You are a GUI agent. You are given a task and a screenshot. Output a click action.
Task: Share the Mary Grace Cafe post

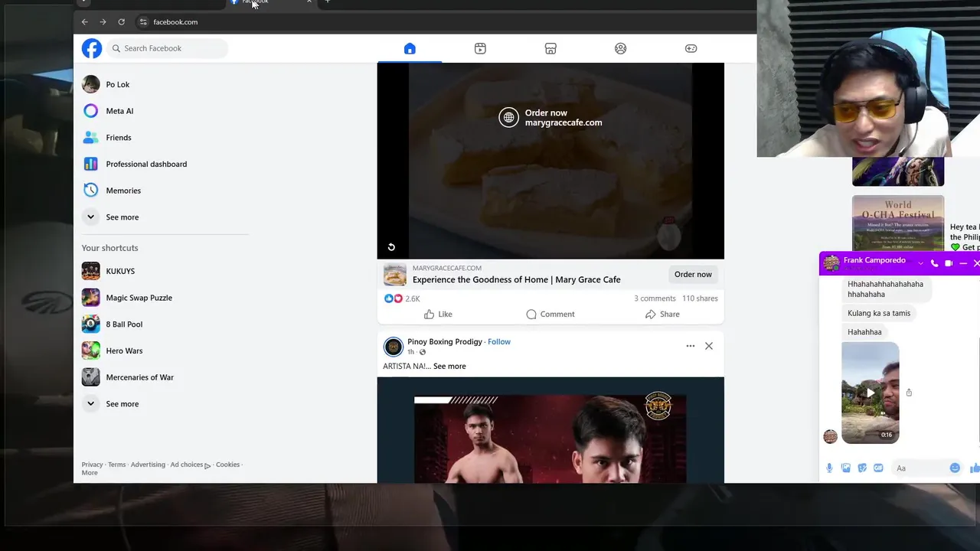click(x=662, y=314)
